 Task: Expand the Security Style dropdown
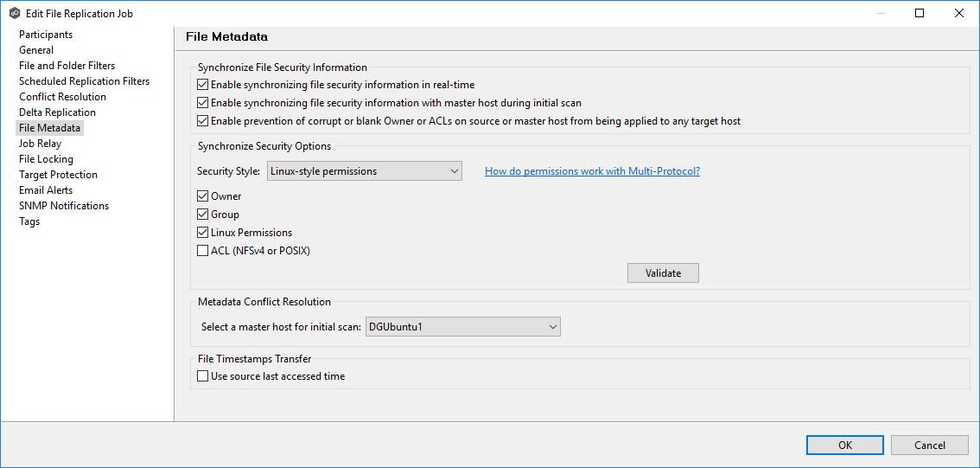tap(365, 171)
